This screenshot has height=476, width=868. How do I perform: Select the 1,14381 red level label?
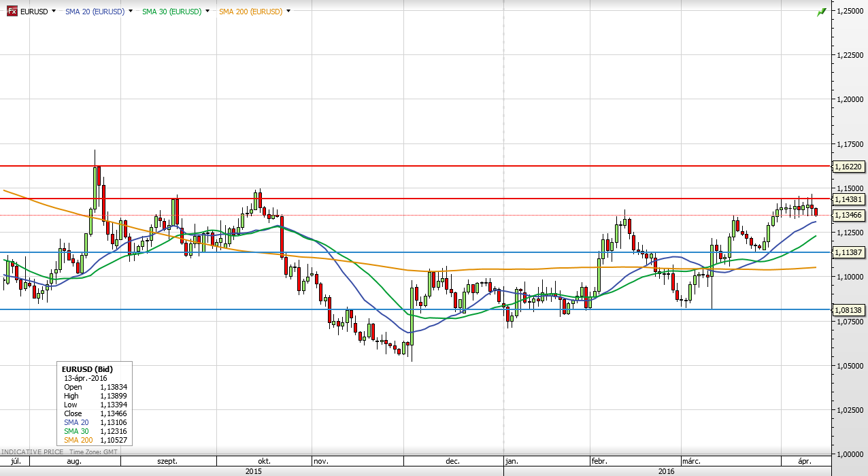848,199
